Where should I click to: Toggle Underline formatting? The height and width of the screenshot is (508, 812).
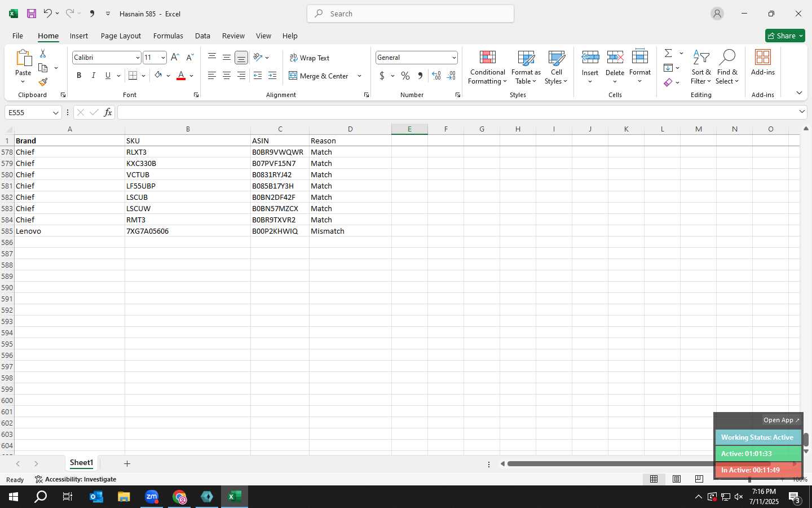coord(108,76)
